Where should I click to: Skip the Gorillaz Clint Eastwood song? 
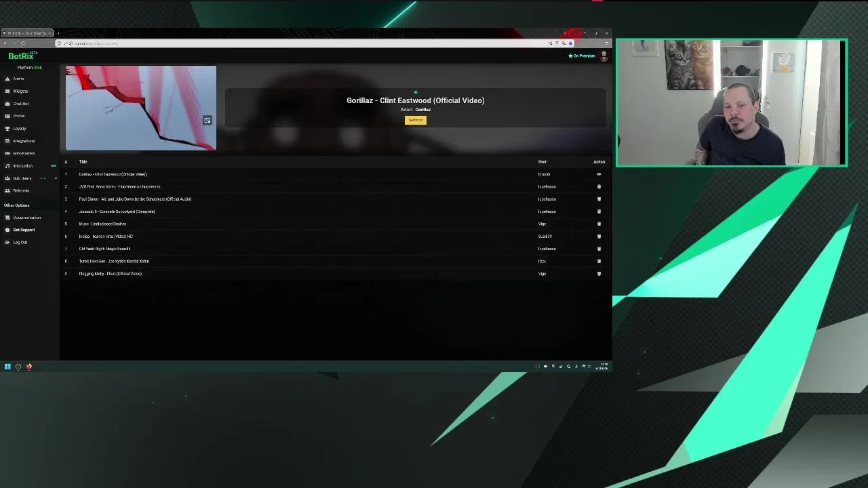(x=599, y=174)
